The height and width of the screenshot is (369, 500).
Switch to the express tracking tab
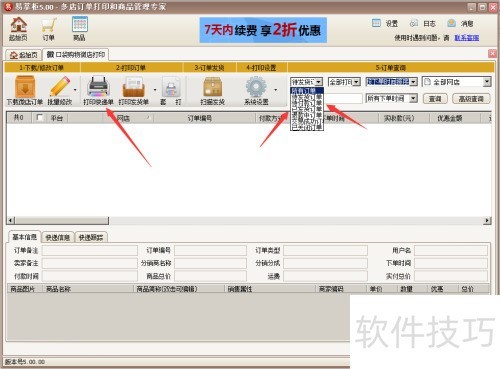pyautogui.click(x=91, y=237)
